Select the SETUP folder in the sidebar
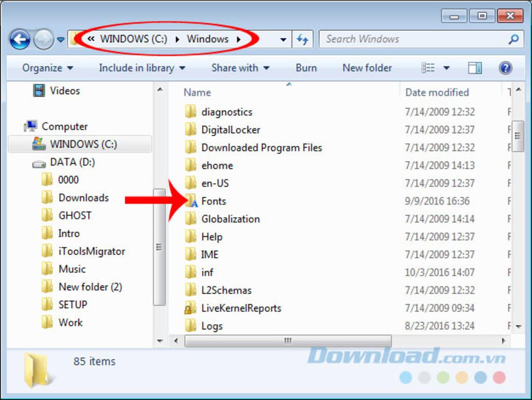Image resolution: width=532 pixels, height=400 pixels. coord(64,304)
